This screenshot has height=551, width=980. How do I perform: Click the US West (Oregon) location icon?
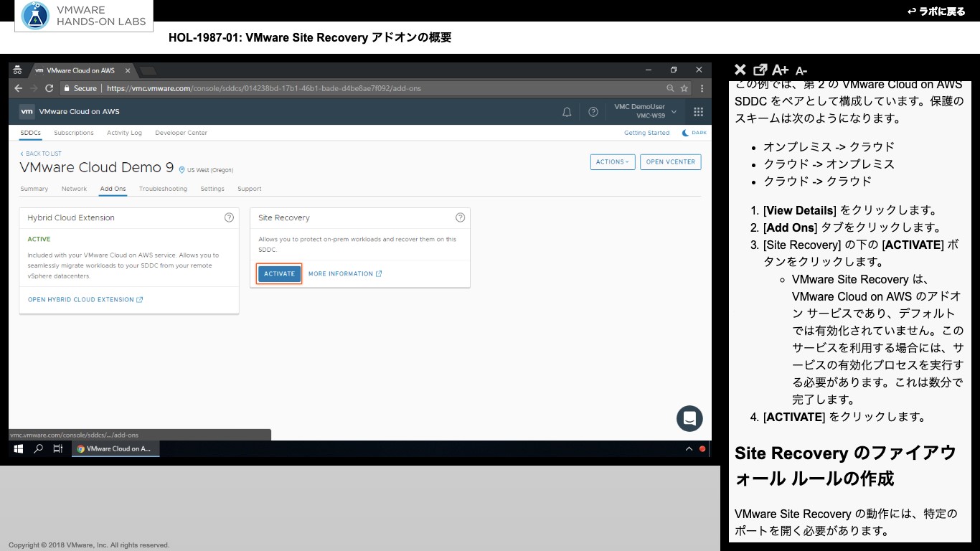[182, 170]
